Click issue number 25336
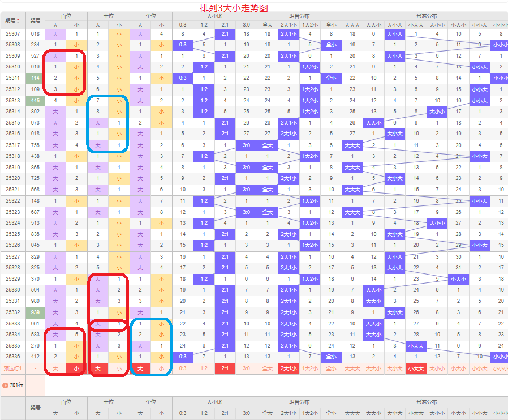508x420 pixels. click(12, 357)
